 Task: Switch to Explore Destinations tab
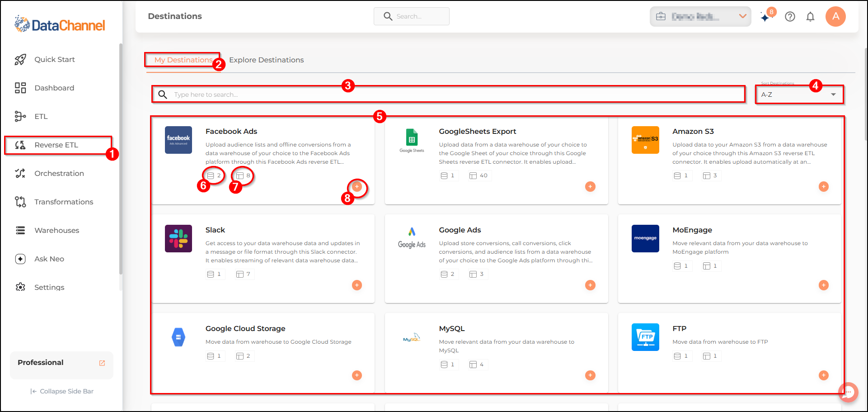click(266, 60)
